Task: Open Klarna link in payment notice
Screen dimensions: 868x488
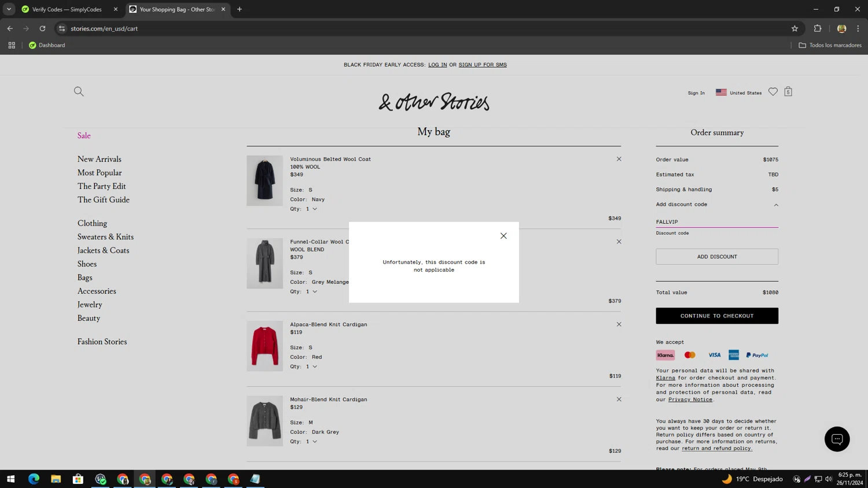Action: [x=665, y=378]
